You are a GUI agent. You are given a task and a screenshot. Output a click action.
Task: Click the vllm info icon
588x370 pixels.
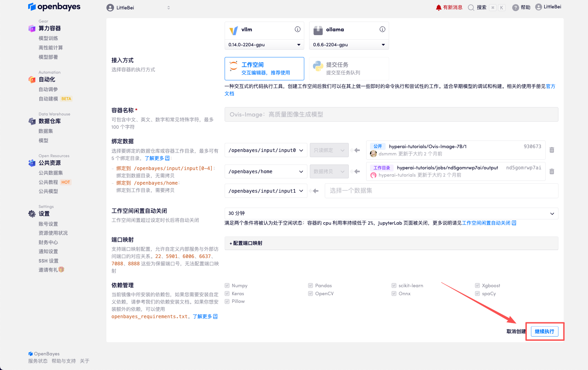(298, 29)
